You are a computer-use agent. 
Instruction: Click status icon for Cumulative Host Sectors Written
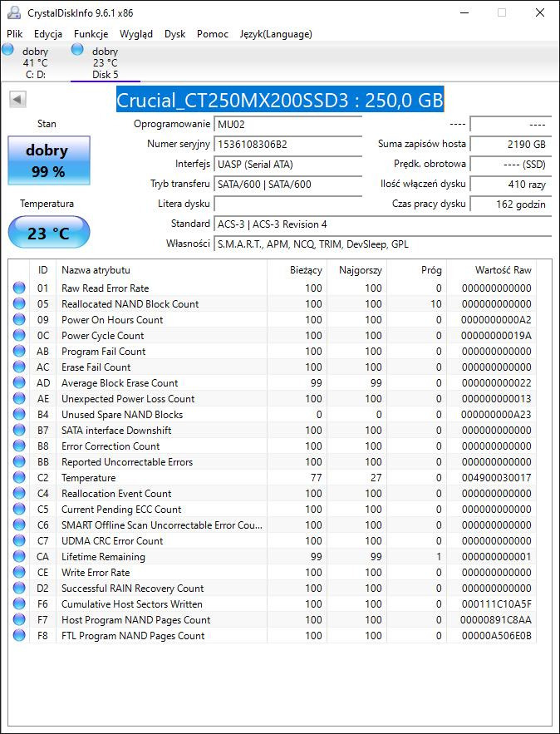19,603
